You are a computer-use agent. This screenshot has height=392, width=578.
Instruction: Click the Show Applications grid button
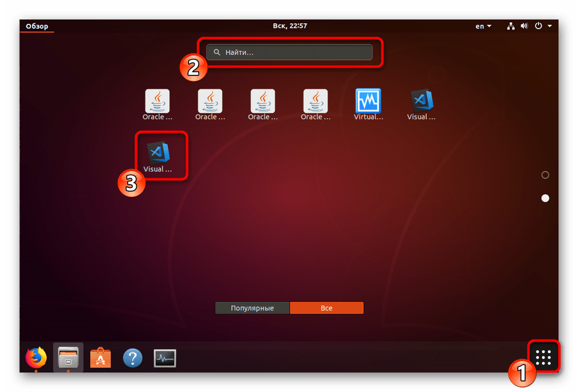pos(543,357)
